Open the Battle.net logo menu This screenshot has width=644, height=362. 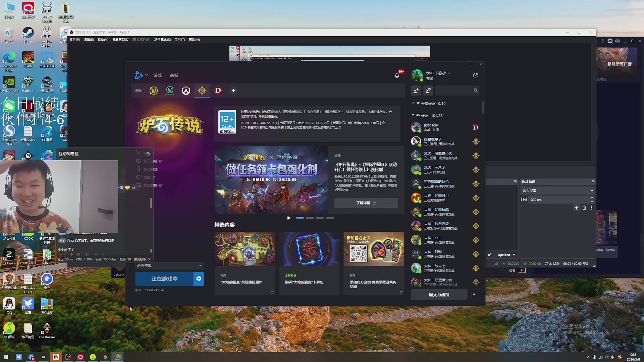141,75
